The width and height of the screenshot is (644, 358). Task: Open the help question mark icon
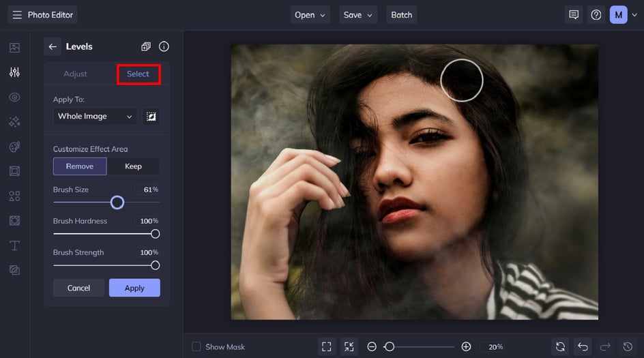pos(596,15)
